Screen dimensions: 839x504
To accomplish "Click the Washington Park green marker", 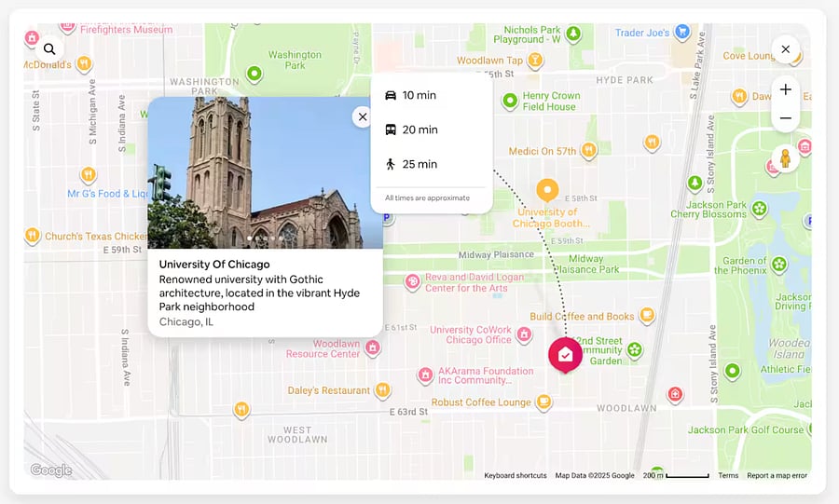I will tap(254, 74).
